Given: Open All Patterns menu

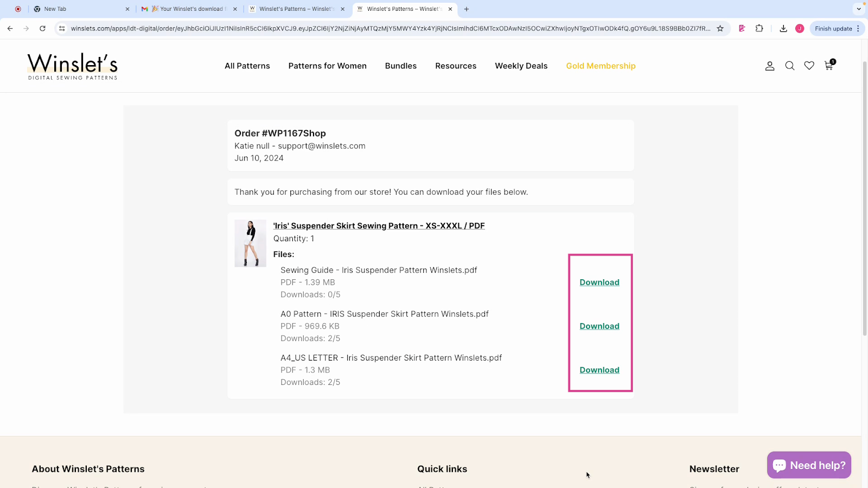Looking at the screenshot, I should 247,66.
